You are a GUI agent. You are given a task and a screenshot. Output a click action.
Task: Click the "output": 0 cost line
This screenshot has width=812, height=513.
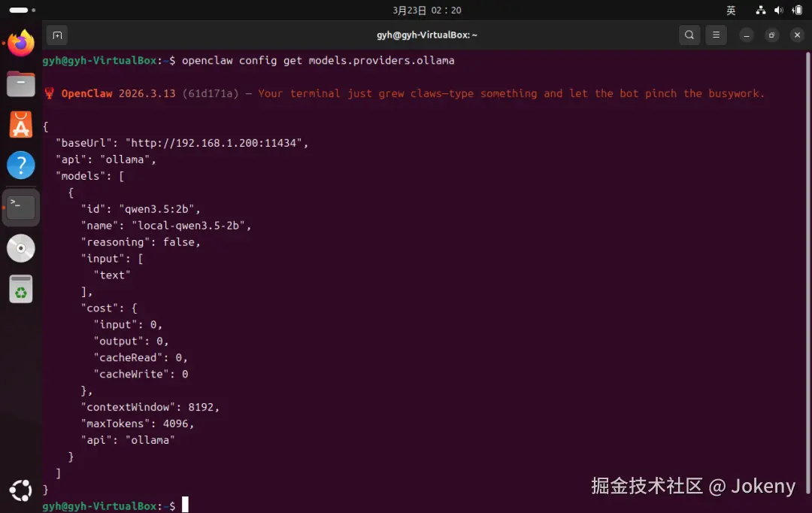(x=131, y=341)
